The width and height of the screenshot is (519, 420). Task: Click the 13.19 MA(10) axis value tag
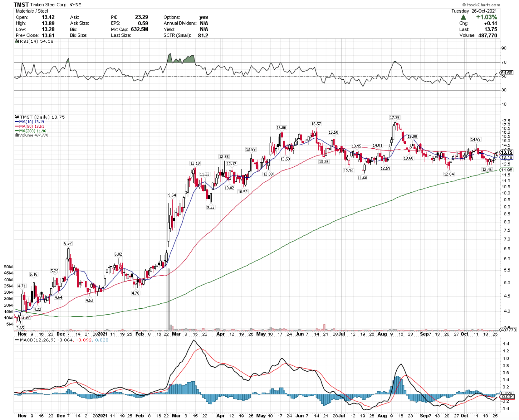point(506,157)
